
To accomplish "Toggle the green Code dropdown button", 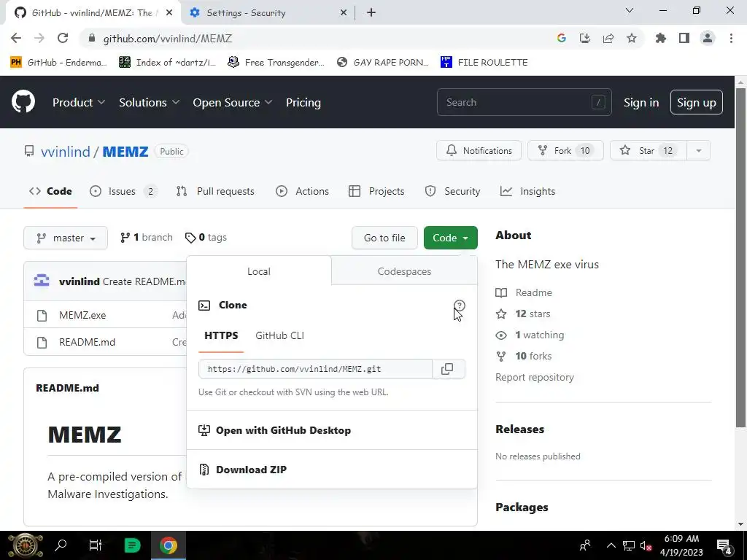I will coord(451,238).
